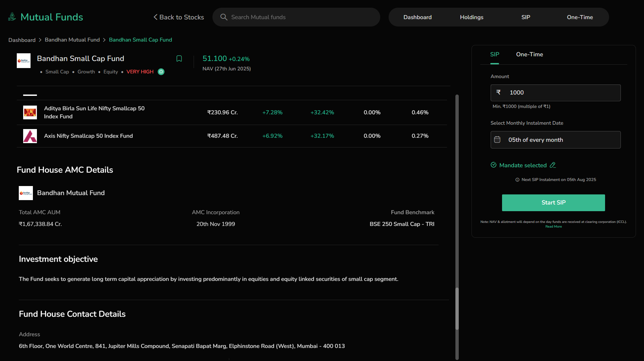Viewport: 644px width, 361px height.
Task: Click BSE 250 Small Cap - TRI benchmark
Action: click(x=402, y=224)
